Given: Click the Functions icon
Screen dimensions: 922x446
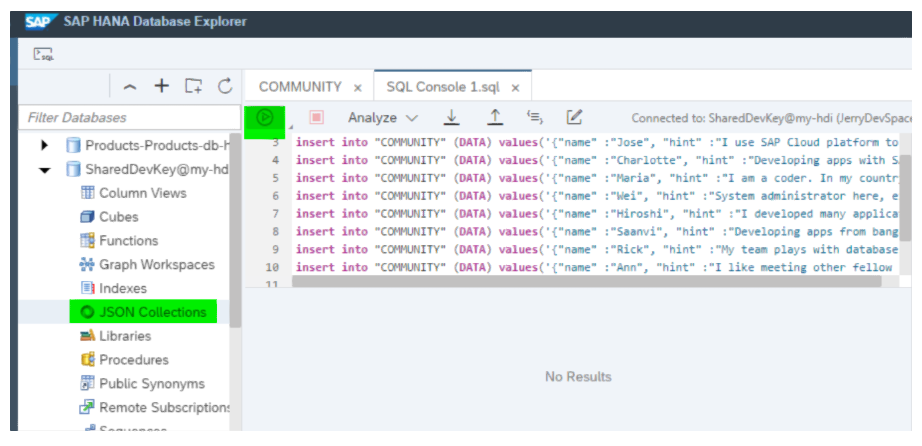Looking at the screenshot, I should (88, 240).
